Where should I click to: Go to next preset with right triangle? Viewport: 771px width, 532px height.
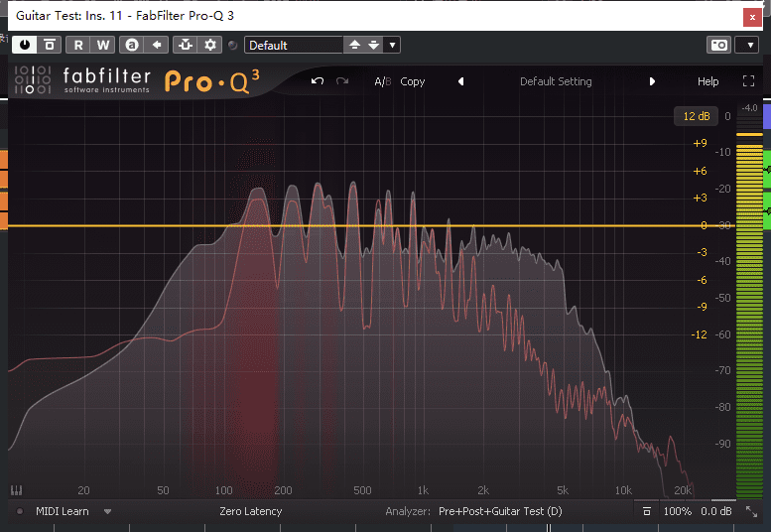(x=652, y=81)
